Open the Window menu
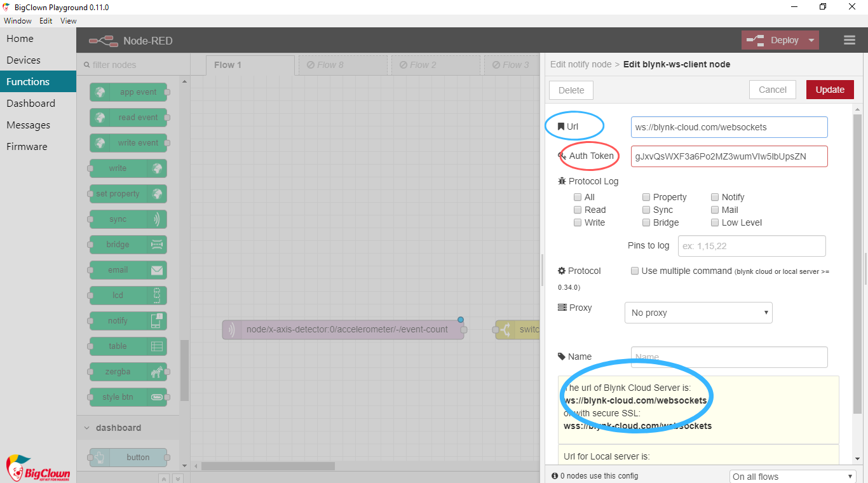The image size is (868, 483). (x=18, y=21)
